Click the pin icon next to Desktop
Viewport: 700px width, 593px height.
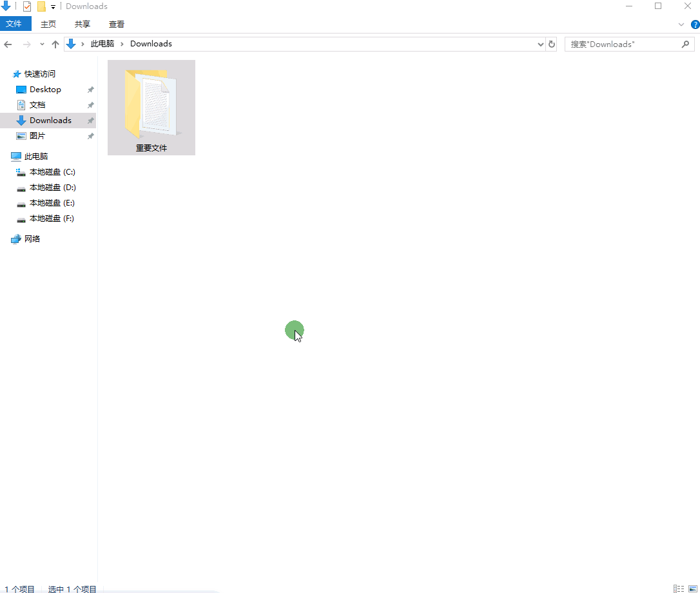click(x=91, y=90)
